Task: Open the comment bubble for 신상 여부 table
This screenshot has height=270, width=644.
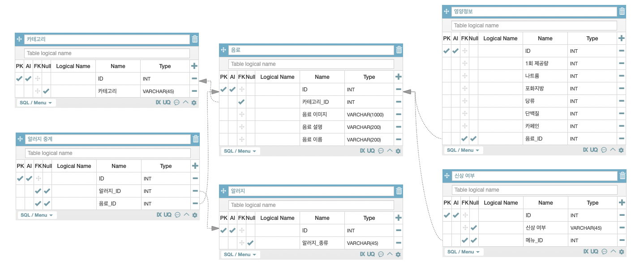Action: click(x=604, y=252)
